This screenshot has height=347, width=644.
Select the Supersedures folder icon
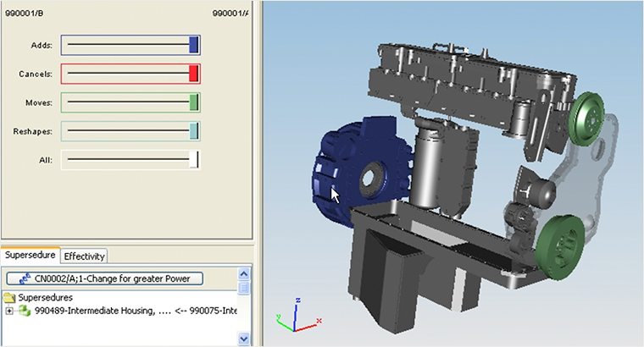10,297
